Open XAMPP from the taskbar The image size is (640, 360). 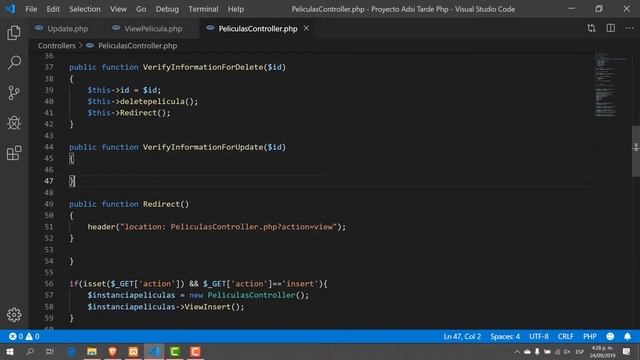(133, 351)
